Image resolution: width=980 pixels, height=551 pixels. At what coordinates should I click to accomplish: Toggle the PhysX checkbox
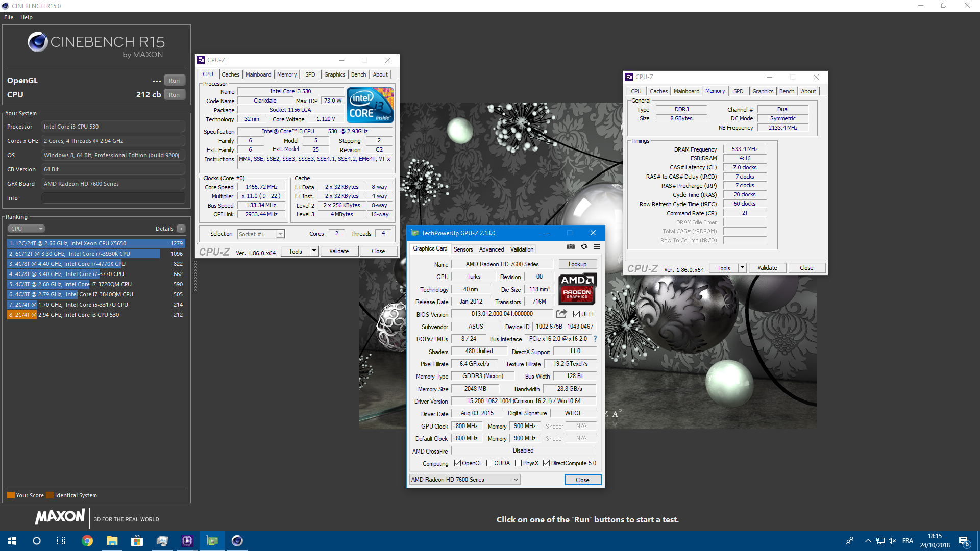tap(519, 463)
